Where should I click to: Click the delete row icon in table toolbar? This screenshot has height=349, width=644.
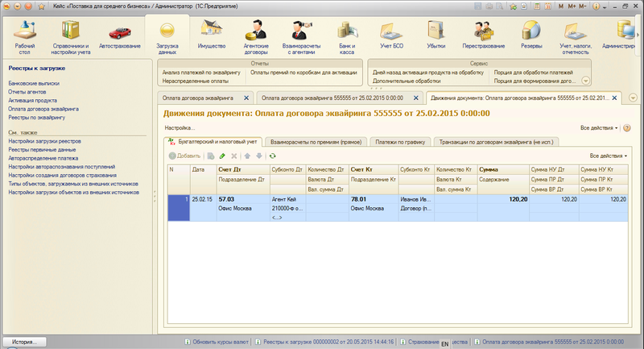(x=234, y=156)
